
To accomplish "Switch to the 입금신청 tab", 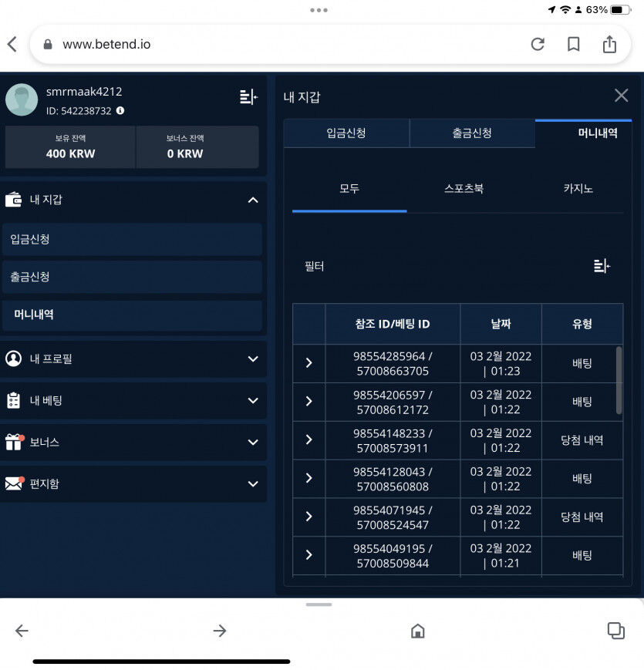I will [346, 133].
